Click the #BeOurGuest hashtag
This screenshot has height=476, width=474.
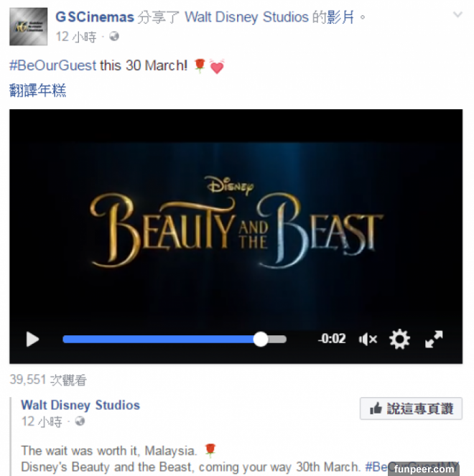pos(53,65)
